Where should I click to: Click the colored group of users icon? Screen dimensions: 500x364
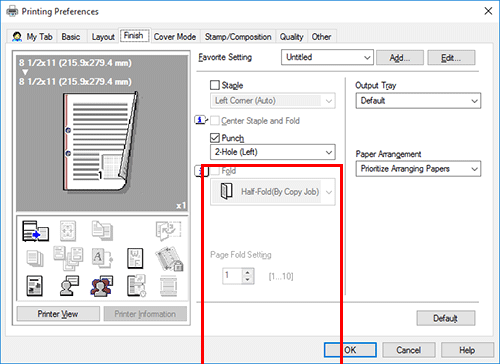click(x=102, y=286)
